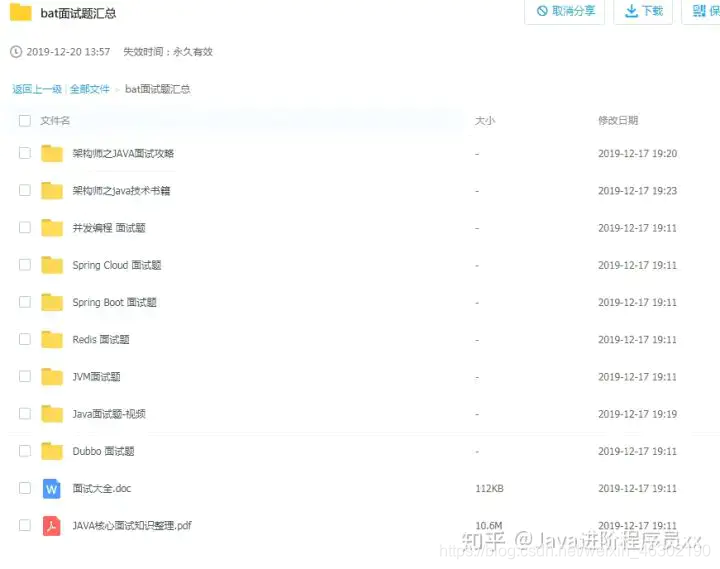Click folder icon of Spring Boot 面试题

(x=52, y=302)
